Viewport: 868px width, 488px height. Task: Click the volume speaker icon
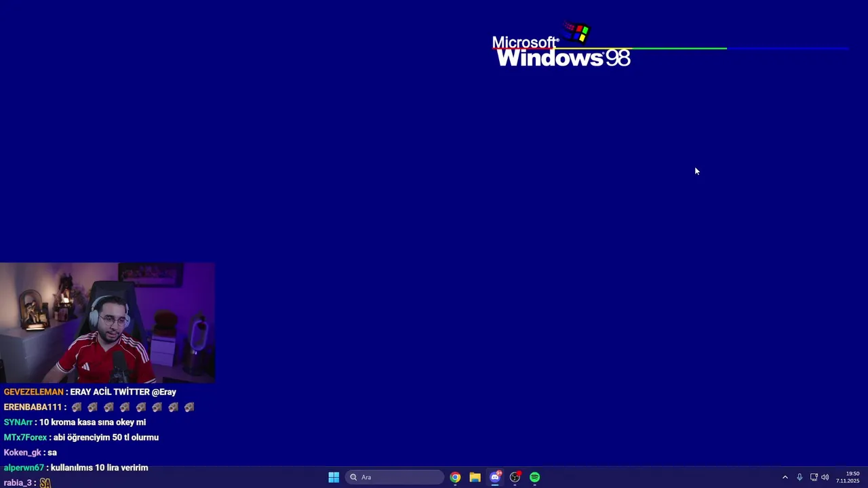825,477
